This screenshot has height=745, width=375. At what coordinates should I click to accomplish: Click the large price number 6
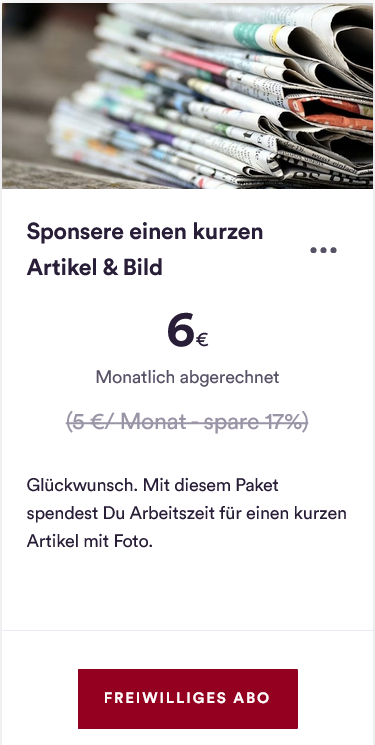pyautogui.click(x=180, y=330)
